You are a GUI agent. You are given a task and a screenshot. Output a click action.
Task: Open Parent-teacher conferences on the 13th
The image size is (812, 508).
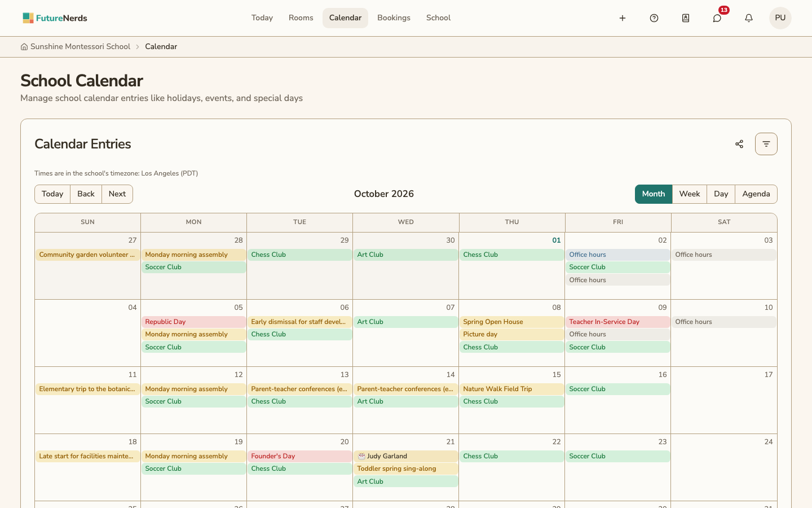coord(300,389)
